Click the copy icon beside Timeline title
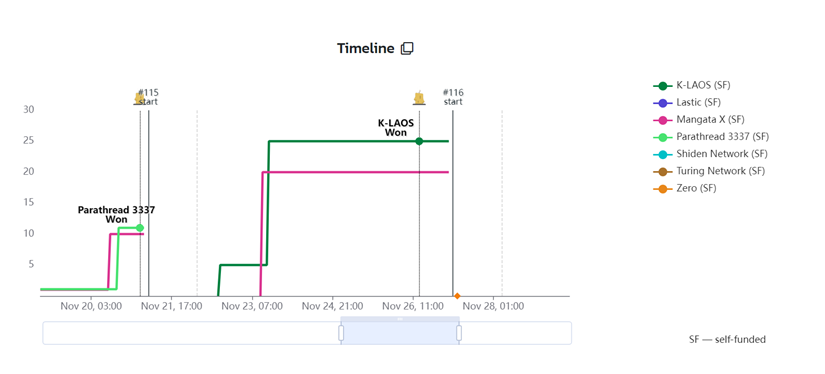The height and width of the screenshot is (374, 825). click(x=407, y=48)
